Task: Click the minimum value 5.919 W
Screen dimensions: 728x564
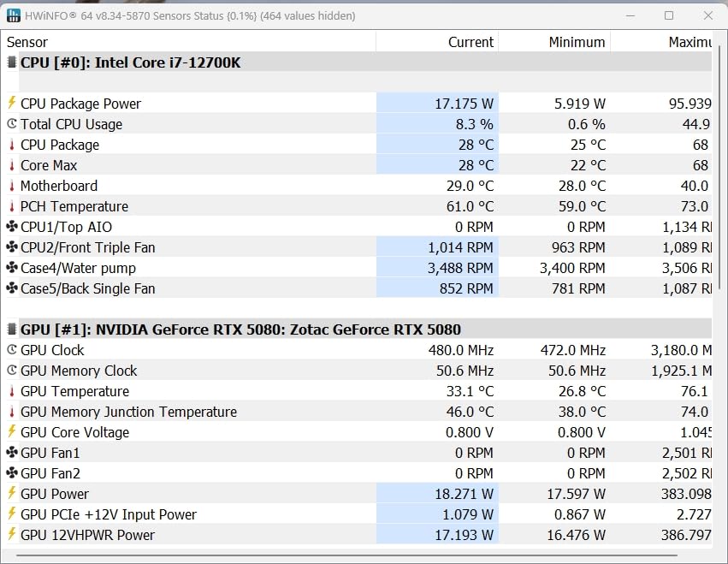Action: [579, 104]
